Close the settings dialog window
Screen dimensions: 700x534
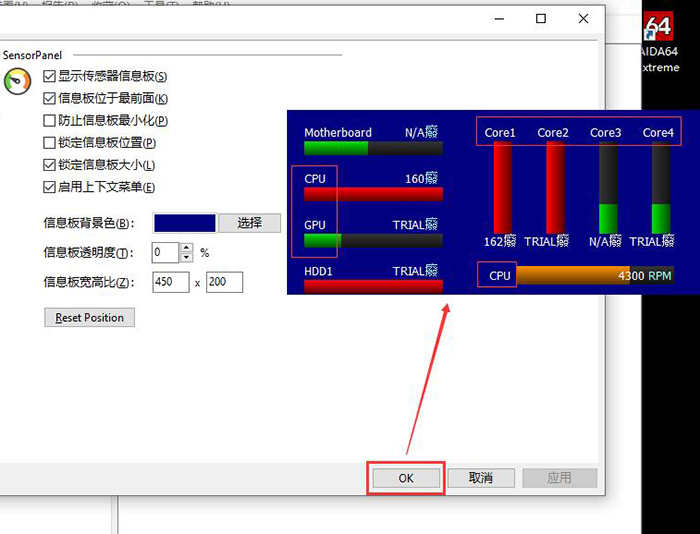(x=583, y=19)
